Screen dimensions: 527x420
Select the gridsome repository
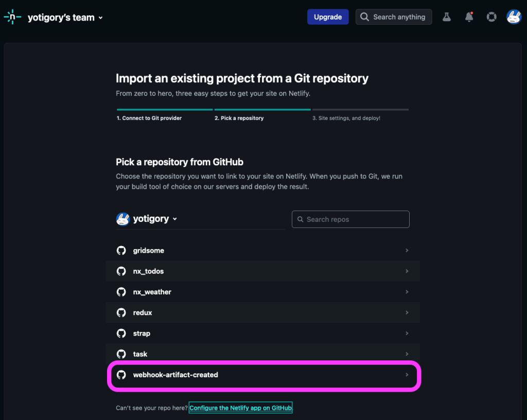click(x=263, y=250)
